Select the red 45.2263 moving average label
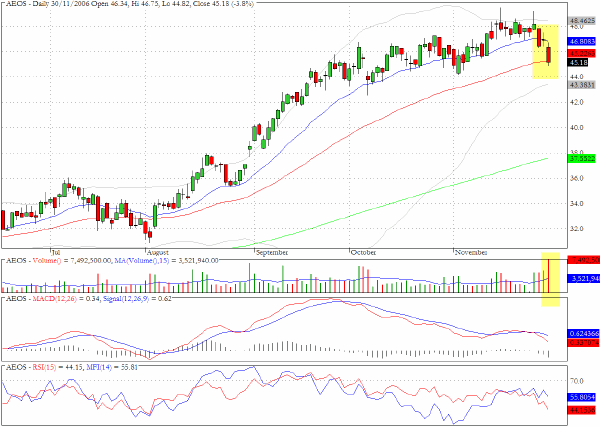 click(582, 53)
